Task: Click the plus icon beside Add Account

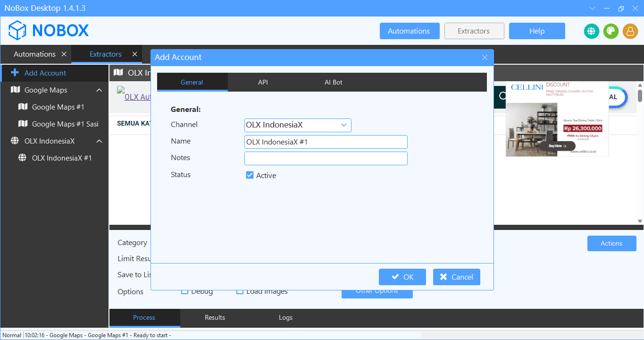Action: [15, 73]
